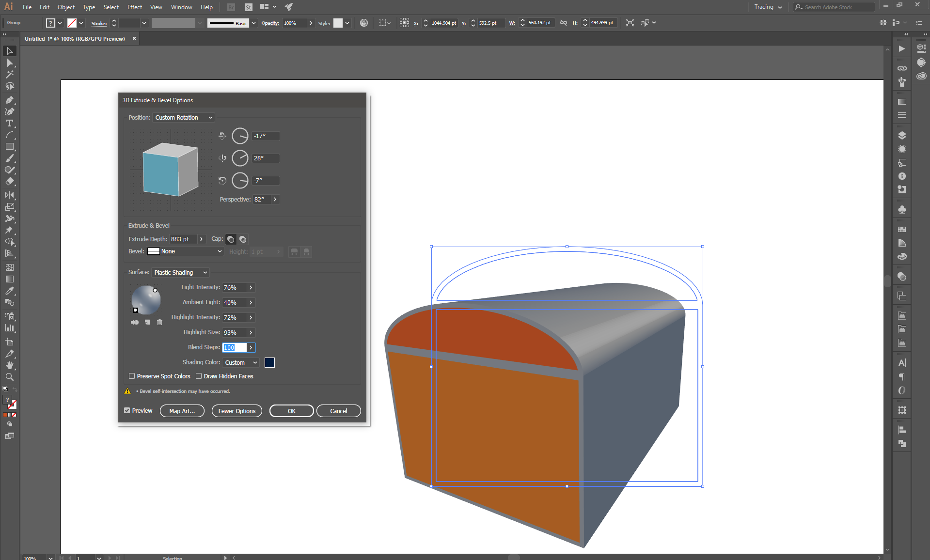Open the Shading Color Custom dropdown
The width and height of the screenshot is (930, 560).
point(241,363)
